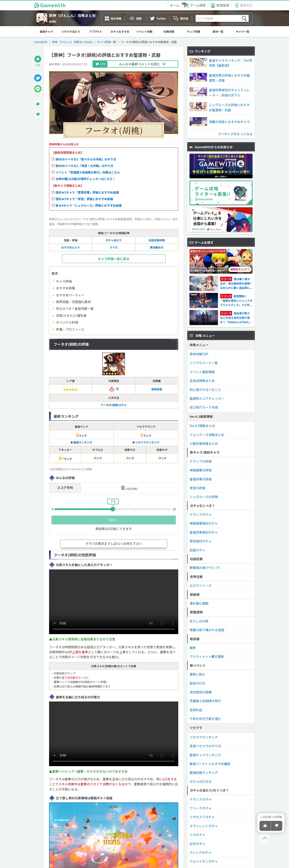Toggle floating thumbs-up in left sidebar
This screenshot has width=289, height=868.
pos(38,104)
